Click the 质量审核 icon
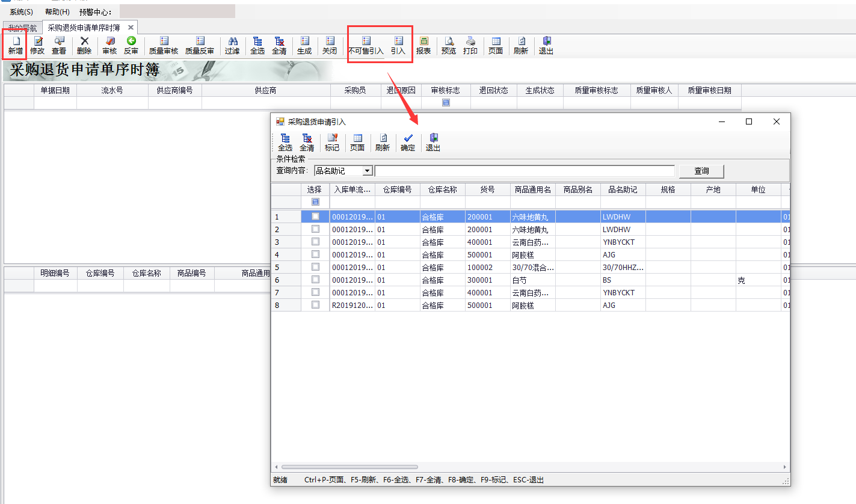The image size is (856, 504). 164,46
